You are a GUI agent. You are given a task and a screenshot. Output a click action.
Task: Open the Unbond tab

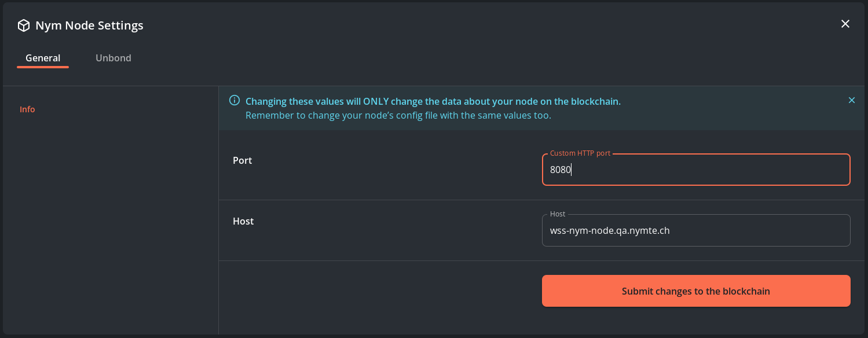[x=113, y=58]
